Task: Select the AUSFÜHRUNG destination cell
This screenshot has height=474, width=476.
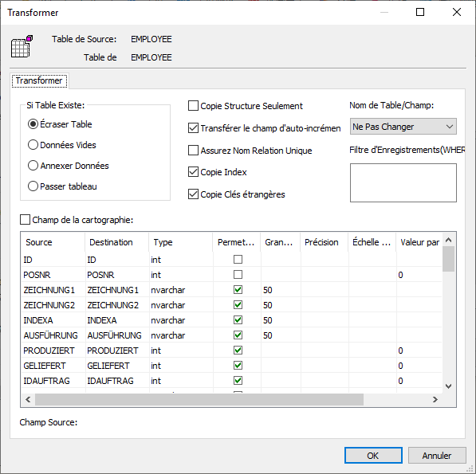Action: (x=117, y=335)
